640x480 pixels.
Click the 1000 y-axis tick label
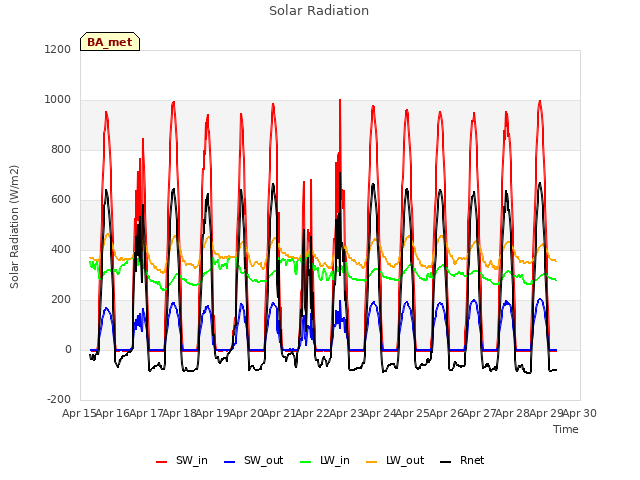[58, 100]
